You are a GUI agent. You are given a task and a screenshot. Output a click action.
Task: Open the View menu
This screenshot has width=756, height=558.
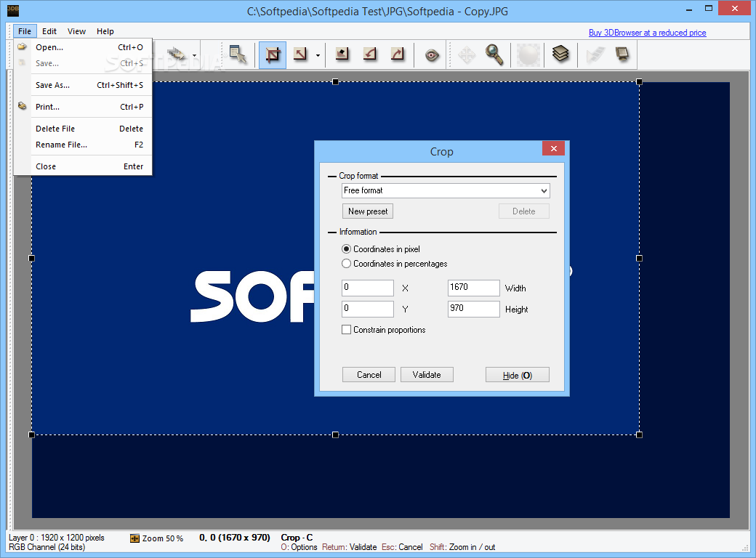(76, 31)
